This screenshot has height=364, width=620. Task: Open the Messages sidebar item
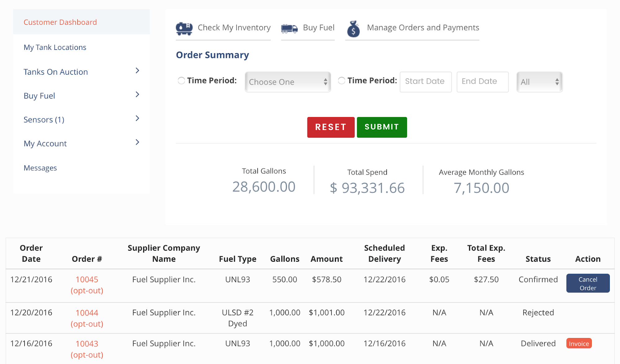[40, 168]
